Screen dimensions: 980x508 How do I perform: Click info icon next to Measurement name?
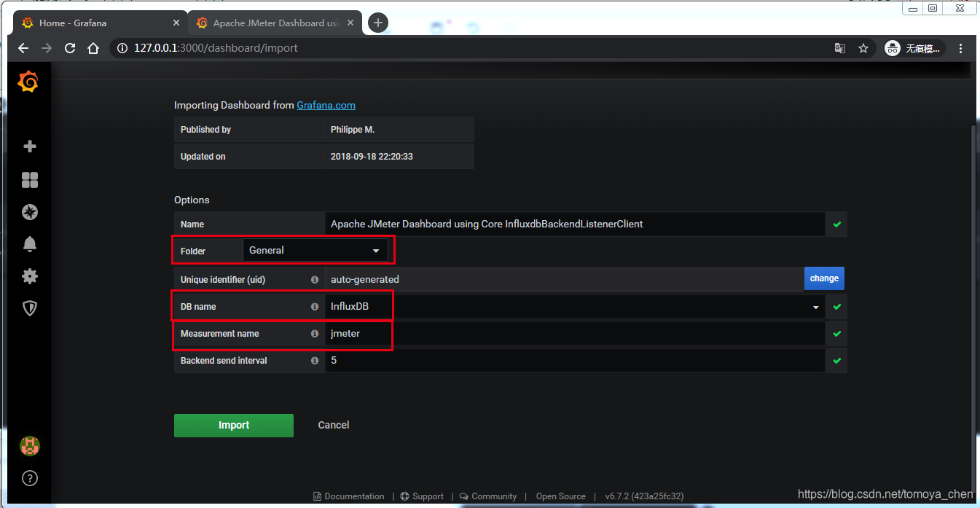click(315, 334)
